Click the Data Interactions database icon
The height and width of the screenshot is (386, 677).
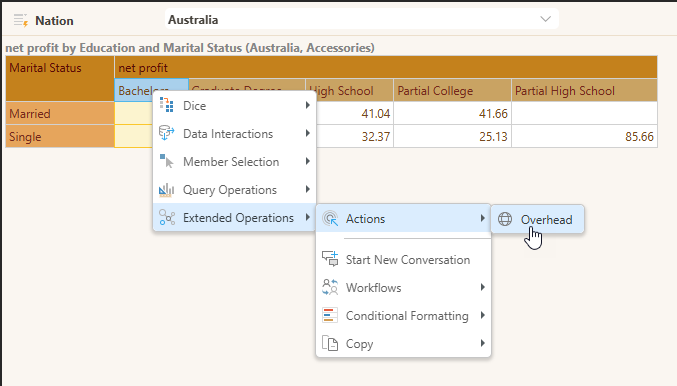[167, 133]
